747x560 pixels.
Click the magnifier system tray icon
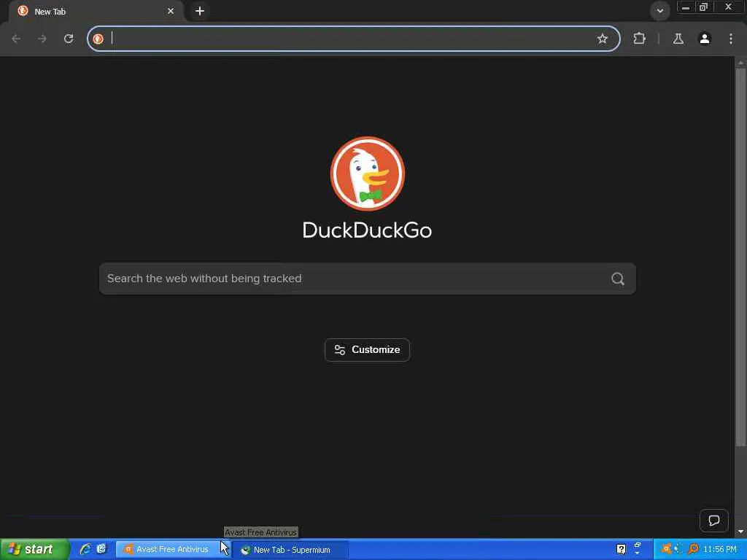pos(693,549)
